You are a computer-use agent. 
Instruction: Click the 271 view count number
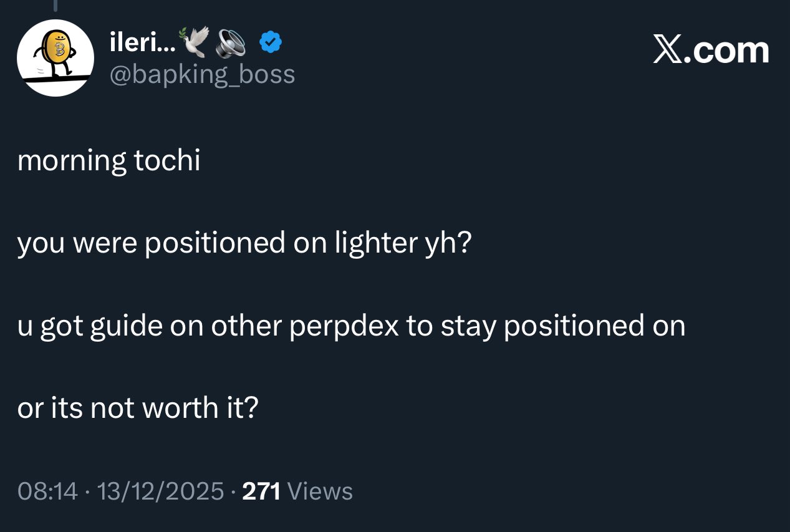point(261,491)
